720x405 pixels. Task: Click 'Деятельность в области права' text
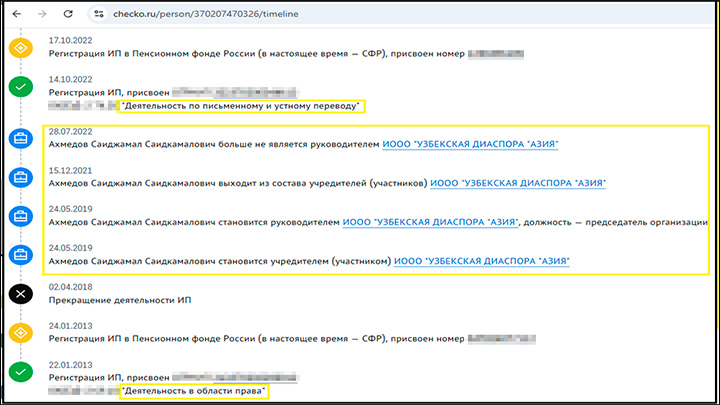(194, 391)
